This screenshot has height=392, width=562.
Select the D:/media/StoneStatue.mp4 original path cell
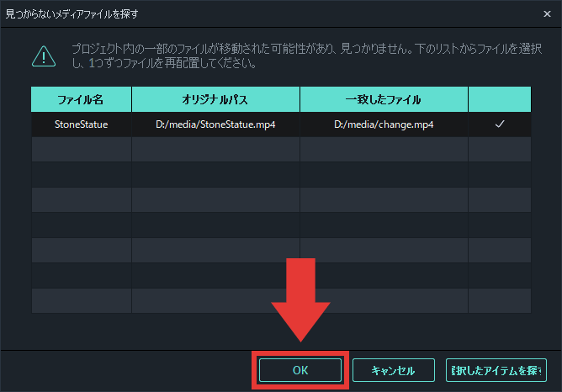pyautogui.click(x=215, y=124)
